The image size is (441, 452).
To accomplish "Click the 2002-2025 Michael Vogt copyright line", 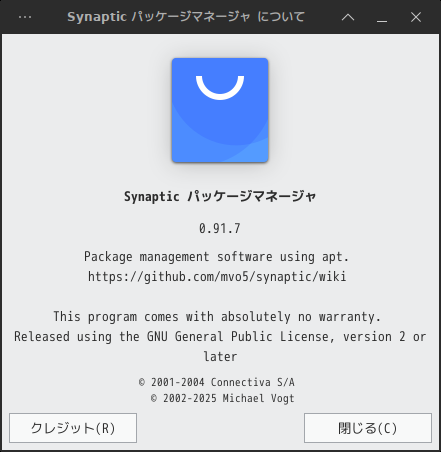I will pyautogui.click(x=223, y=398).
